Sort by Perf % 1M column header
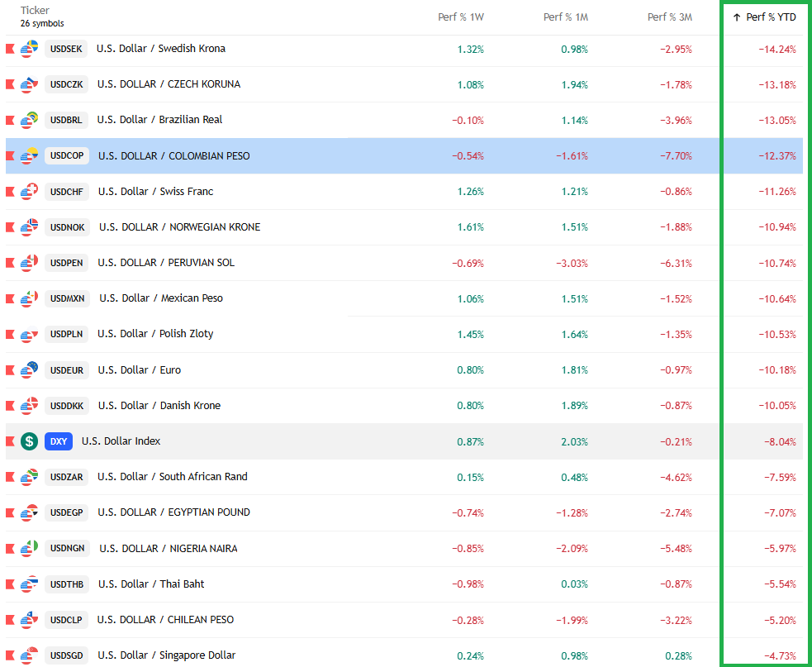The image size is (812, 667). coord(566,17)
